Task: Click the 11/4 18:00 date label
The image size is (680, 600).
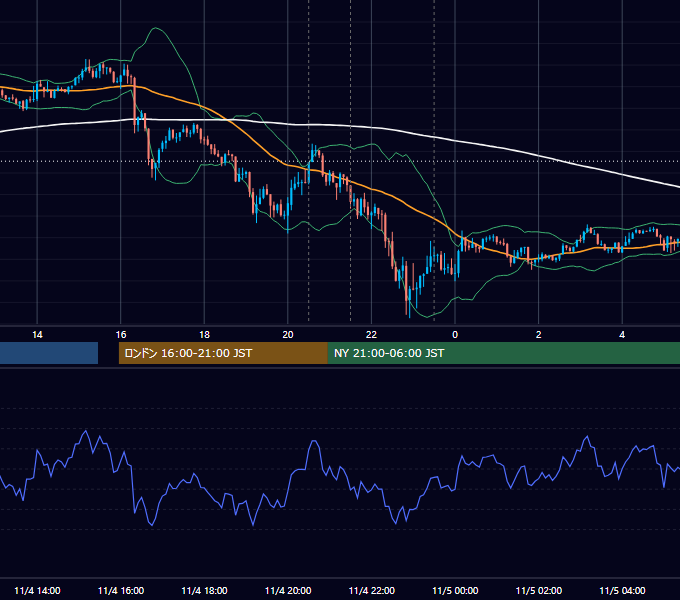Action: coord(204,590)
